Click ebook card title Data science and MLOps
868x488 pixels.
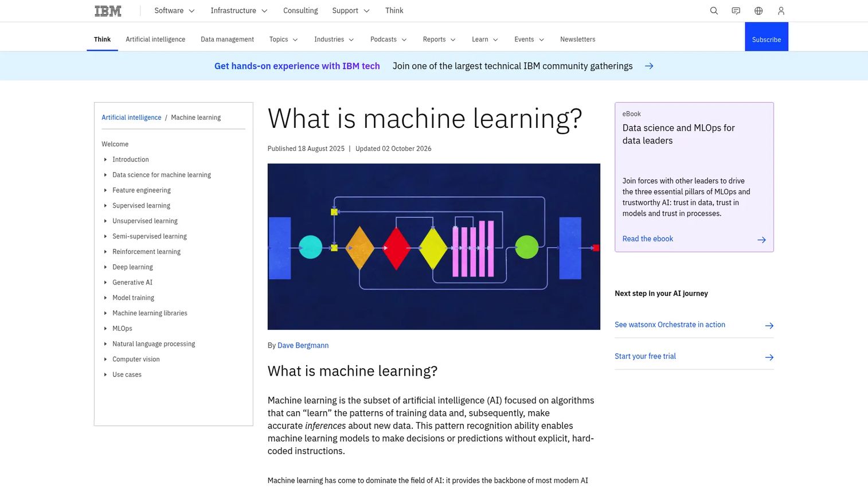(678, 134)
